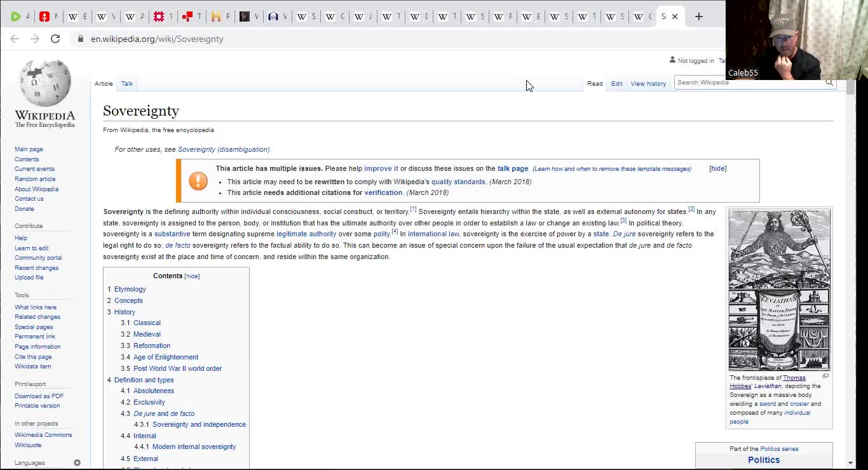Click 'Download as PDF' link
Viewport: 868px width, 470px height.
coord(39,396)
